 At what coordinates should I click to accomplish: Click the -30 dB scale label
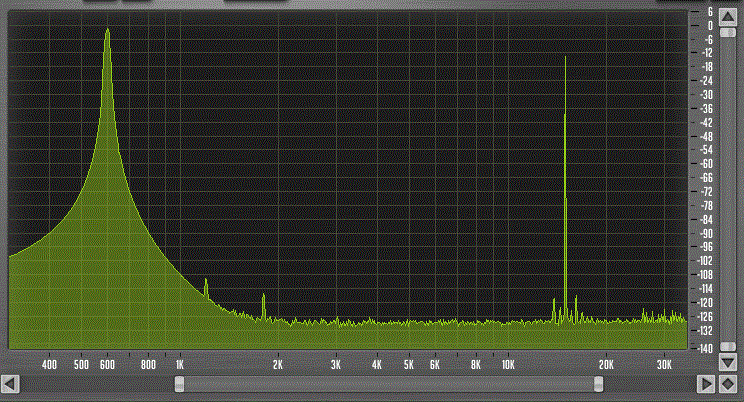707,94
